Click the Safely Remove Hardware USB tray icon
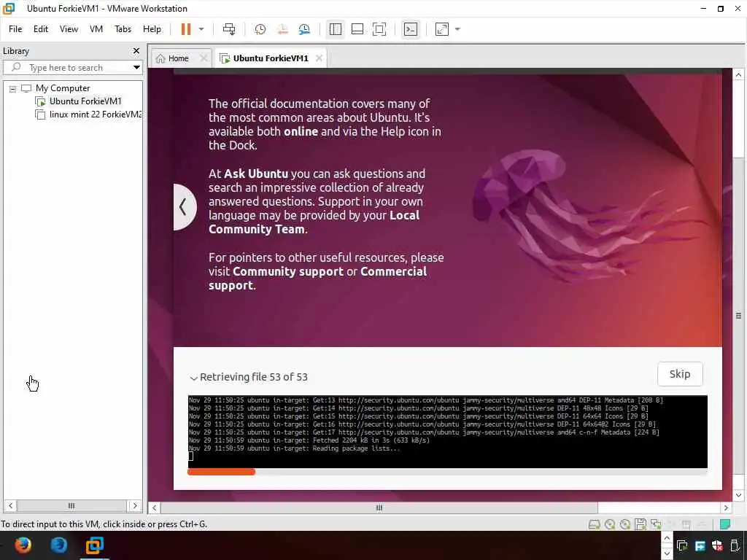Image resolution: width=747 pixels, height=560 pixels. (x=735, y=545)
